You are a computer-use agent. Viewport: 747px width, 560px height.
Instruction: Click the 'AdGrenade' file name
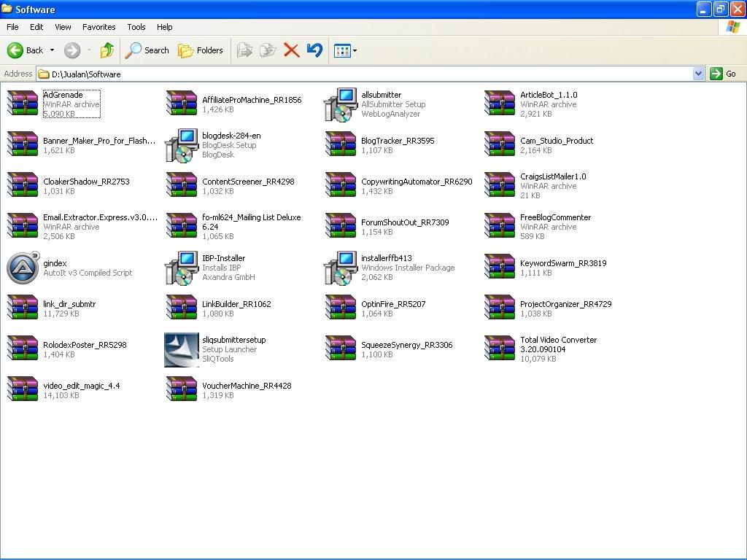[63, 95]
